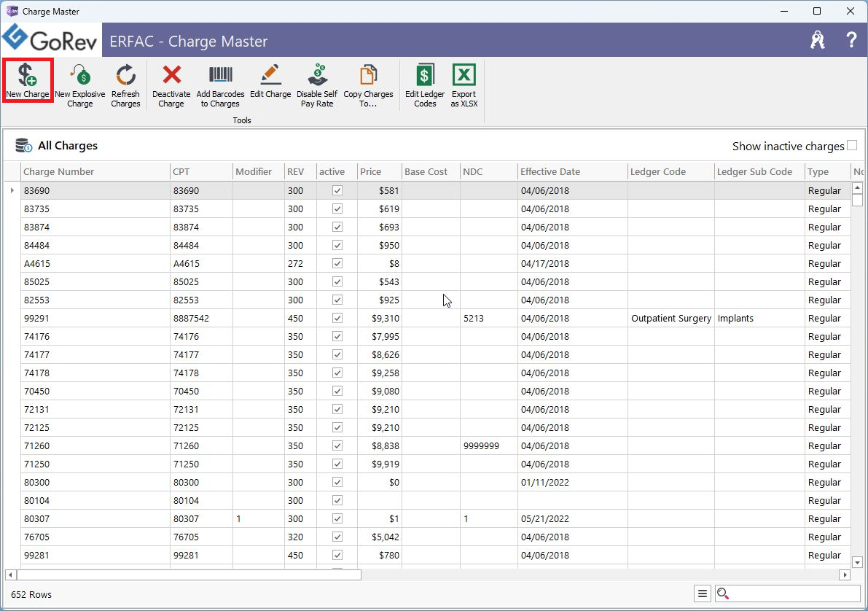Screen dimensions: 868x611
Task: Click the user permissions keys icon
Action: click(818, 40)
